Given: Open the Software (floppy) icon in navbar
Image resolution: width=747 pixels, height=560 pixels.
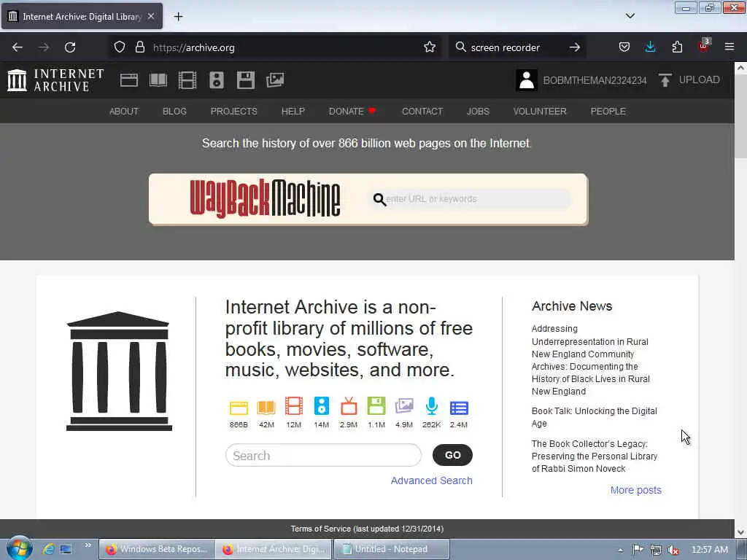Looking at the screenshot, I should point(246,80).
